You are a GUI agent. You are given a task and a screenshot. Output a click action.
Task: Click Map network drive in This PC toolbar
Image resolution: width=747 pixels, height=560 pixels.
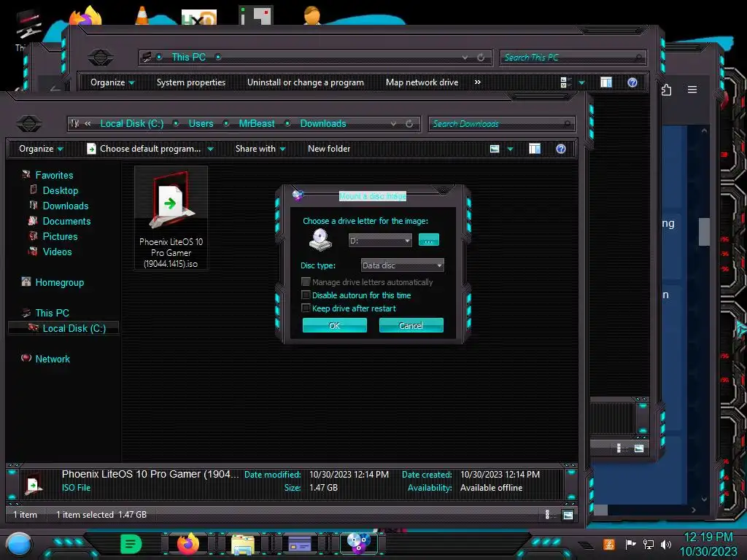[422, 82]
